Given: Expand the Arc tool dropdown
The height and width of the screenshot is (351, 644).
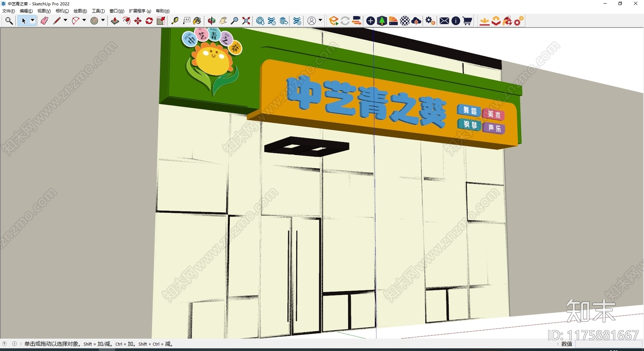Looking at the screenshot, I should pyautogui.click(x=84, y=21).
